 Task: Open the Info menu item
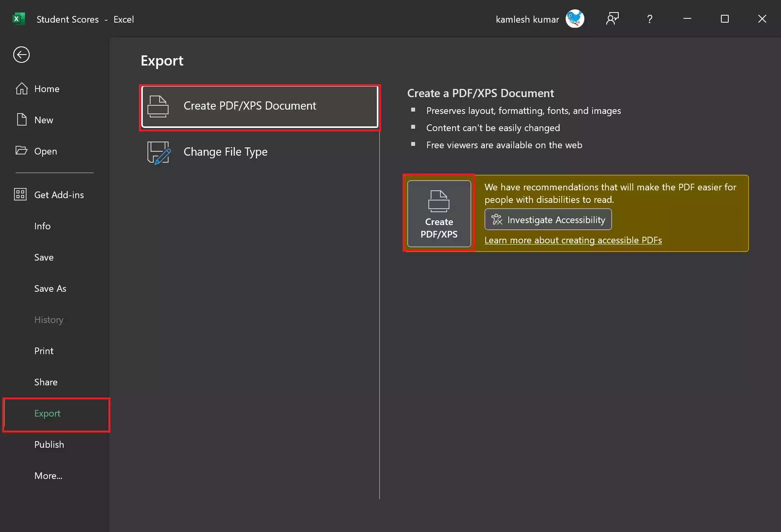coord(43,226)
